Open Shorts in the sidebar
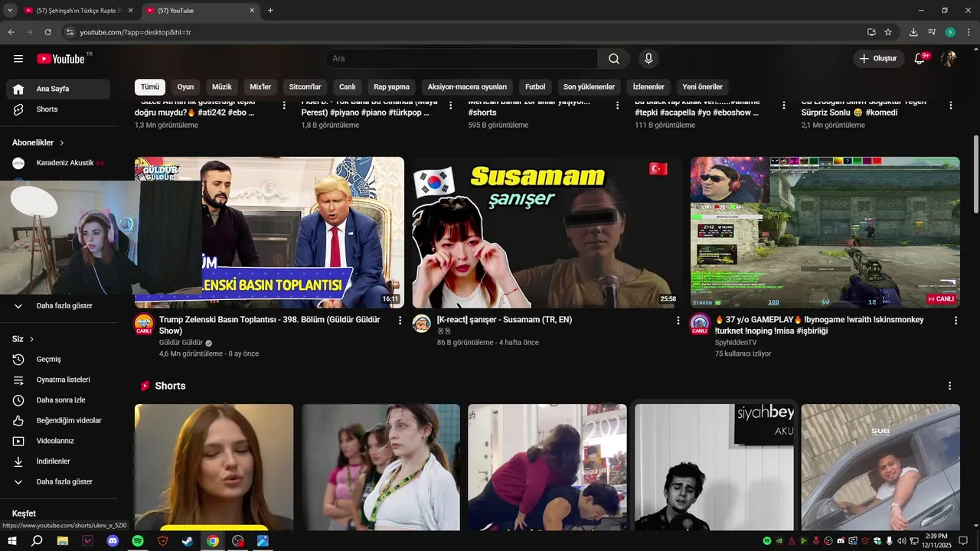The width and height of the screenshot is (980, 551). pyautogui.click(x=58, y=109)
